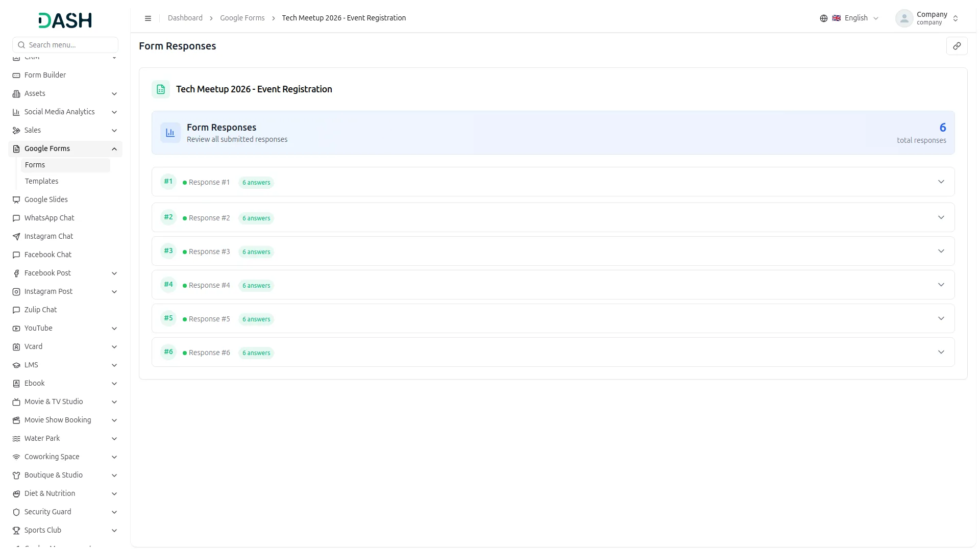Click the WhatsApp Chat sidebar icon
Viewport: 980px width, 551px height.
click(x=16, y=218)
